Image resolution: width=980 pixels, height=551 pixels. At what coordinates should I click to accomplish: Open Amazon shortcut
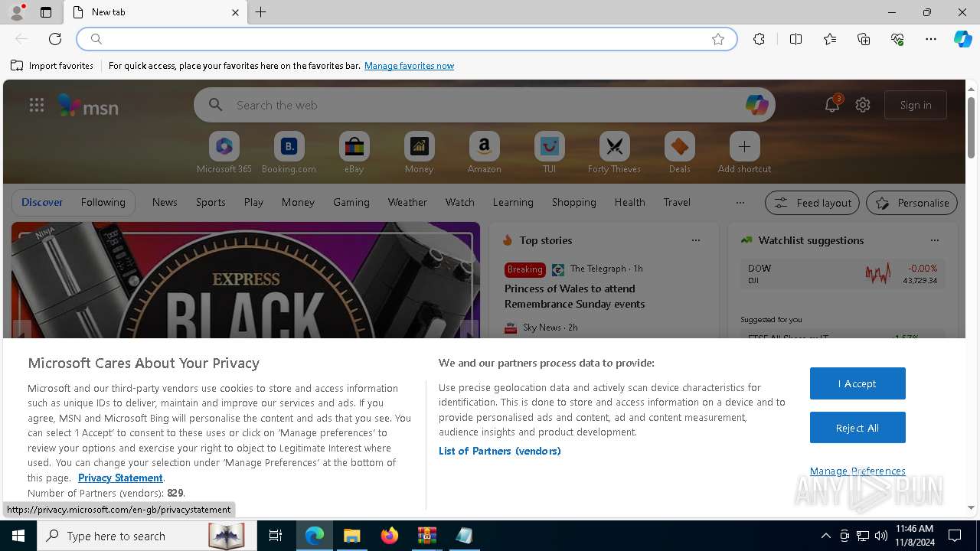484,153
